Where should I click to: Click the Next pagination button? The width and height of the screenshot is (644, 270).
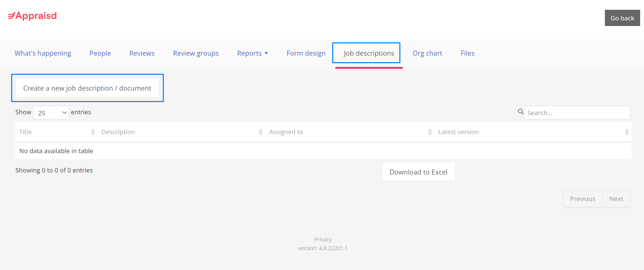pyautogui.click(x=616, y=199)
